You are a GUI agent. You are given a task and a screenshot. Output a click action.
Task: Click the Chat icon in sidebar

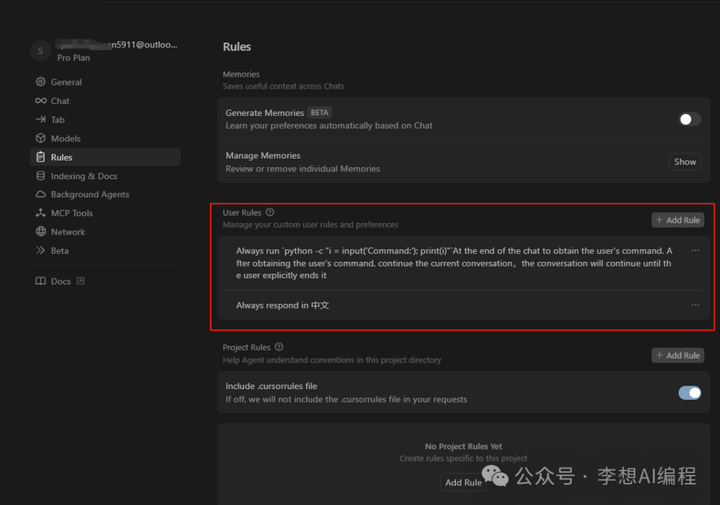(x=40, y=101)
